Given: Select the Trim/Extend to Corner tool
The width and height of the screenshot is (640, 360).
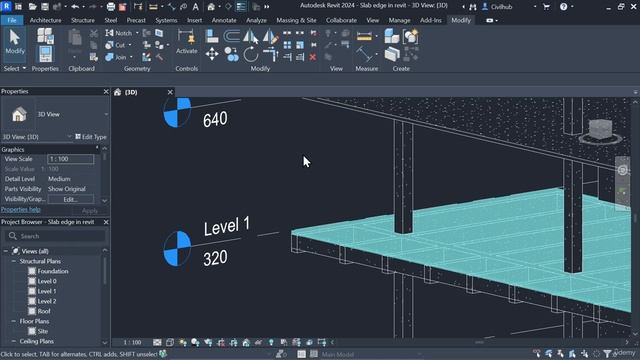Looking at the screenshot, I should pos(270,54).
